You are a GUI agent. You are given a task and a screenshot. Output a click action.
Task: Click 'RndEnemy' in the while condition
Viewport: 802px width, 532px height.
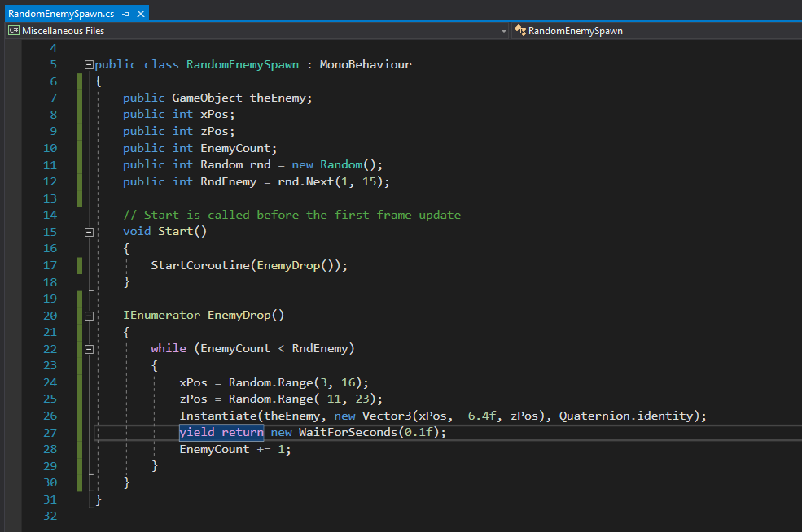[x=320, y=348]
